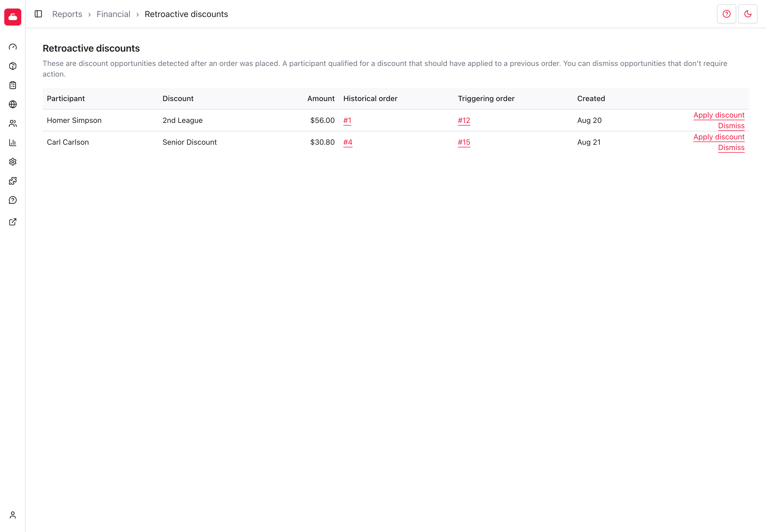Open the dashboard gauge icon in sidebar

[13, 47]
